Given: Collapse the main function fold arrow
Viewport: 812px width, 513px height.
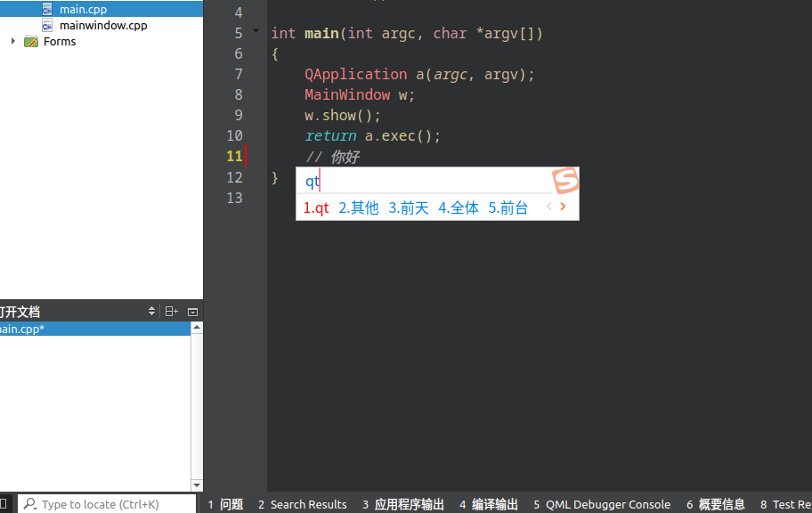Looking at the screenshot, I should click(256, 32).
